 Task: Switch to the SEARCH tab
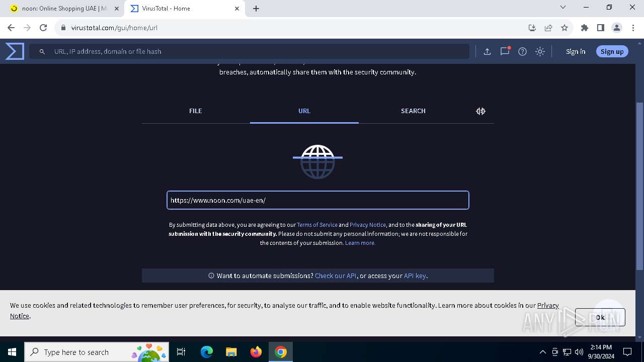[x=413, y=111]
